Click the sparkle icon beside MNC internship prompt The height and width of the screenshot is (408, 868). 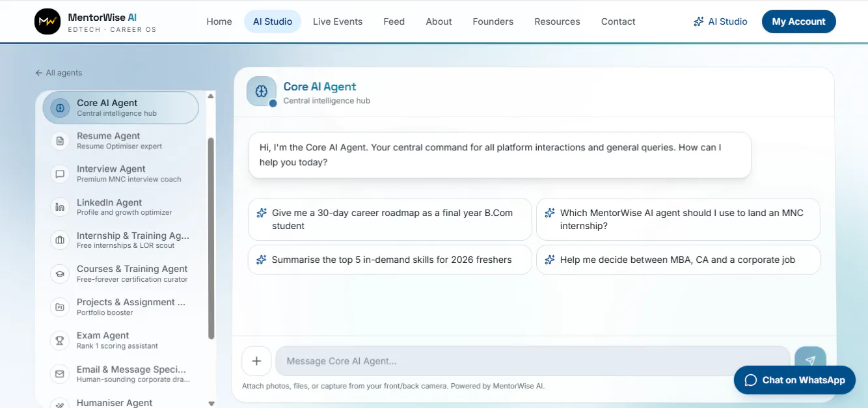click(x=550, y=213)
